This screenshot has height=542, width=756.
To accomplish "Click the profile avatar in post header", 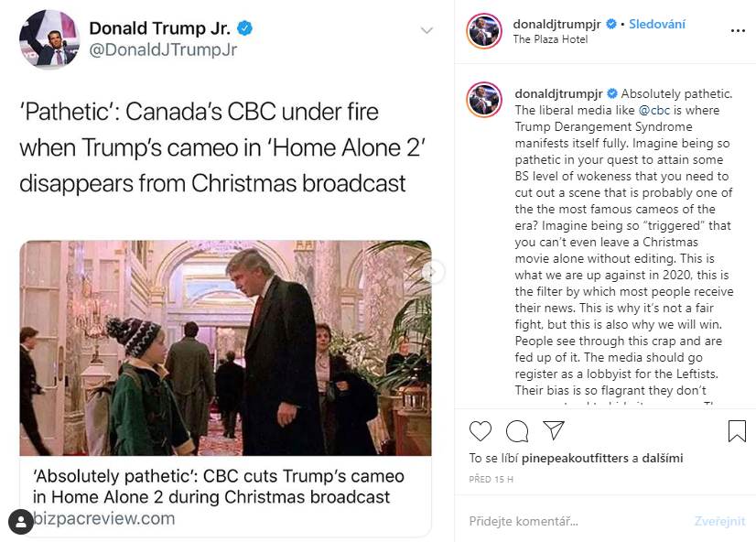I will pyautogui.click(x=485, y=31).
